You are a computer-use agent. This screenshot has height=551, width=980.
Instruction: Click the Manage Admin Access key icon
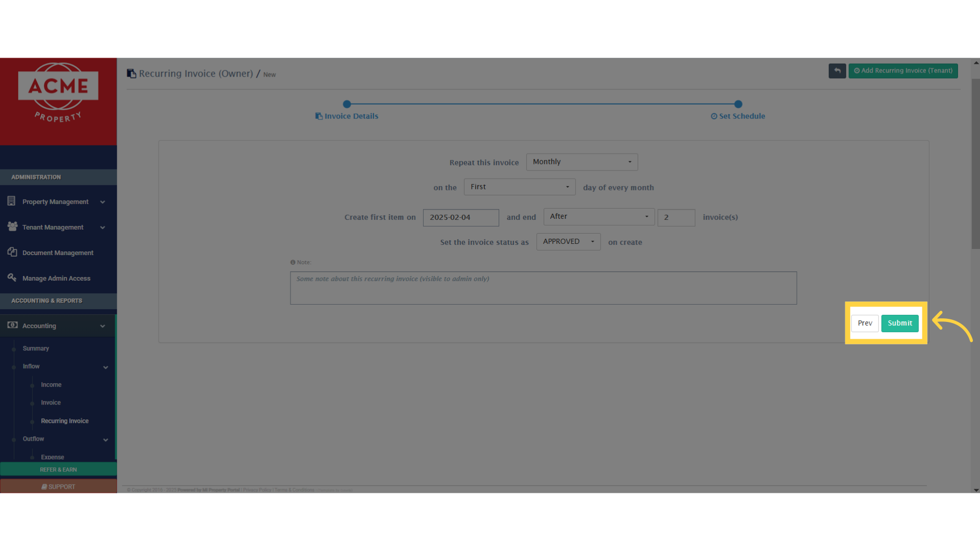(12, 278)
